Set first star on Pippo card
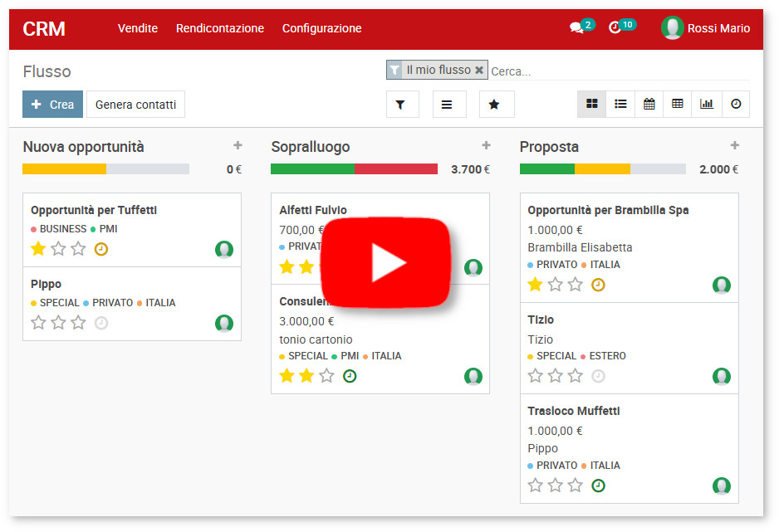Image resolution: width=779 pixels, height=532 pixels. coord(38,323)
